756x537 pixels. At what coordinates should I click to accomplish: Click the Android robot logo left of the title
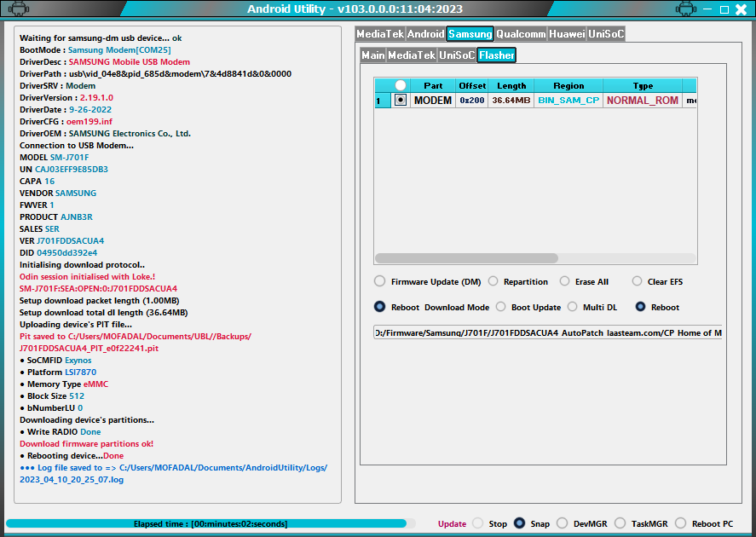pos(18,9)
